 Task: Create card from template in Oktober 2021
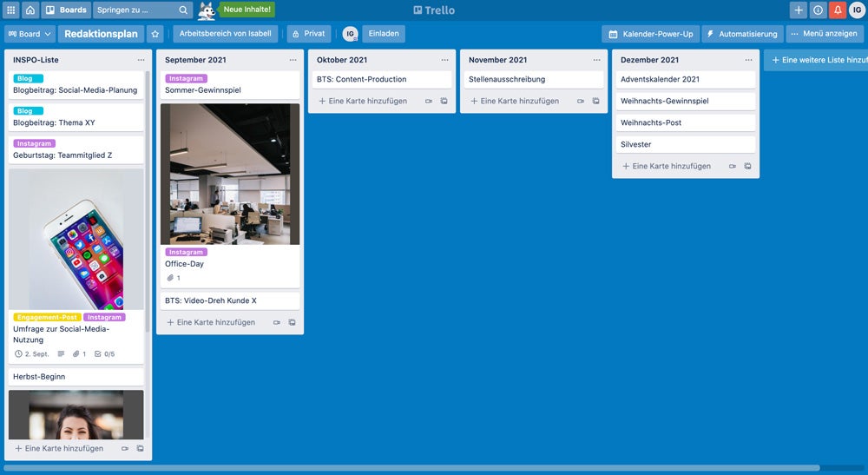point(444,102)
